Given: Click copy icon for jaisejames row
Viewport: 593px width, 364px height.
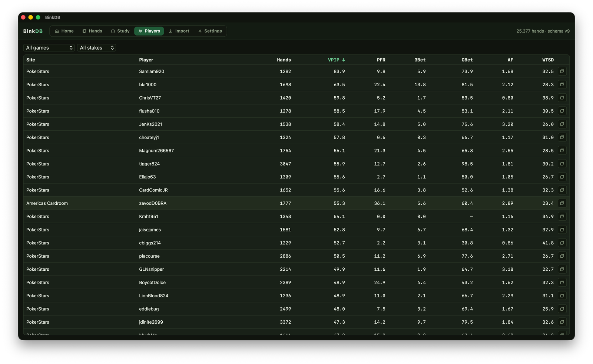Looking at the screenshot, I should (x=562, y=230).
